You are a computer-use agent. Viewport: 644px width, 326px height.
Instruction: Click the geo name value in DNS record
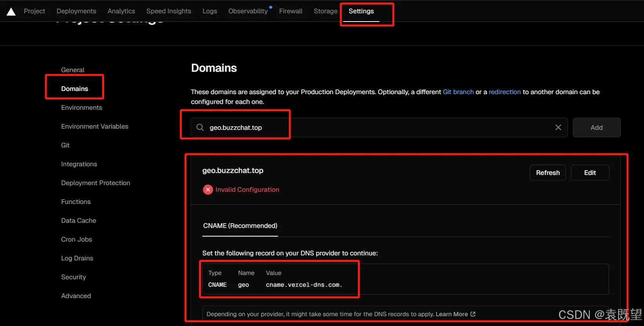tap(244, 285)
